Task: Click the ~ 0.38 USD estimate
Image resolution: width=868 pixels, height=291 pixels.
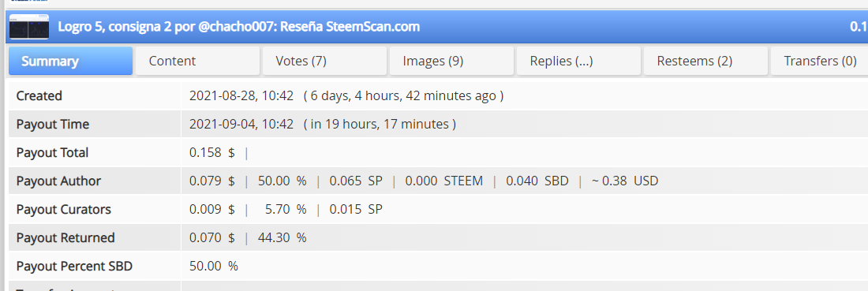Action: (x=625, y=181)
